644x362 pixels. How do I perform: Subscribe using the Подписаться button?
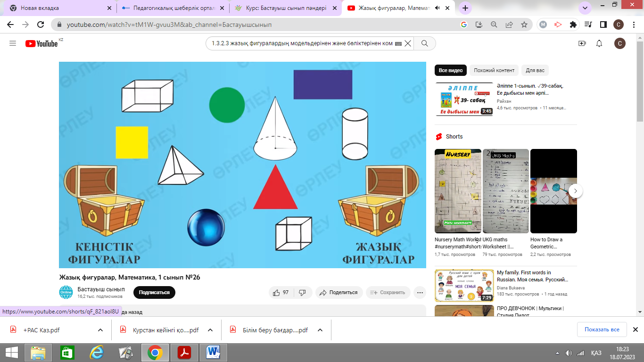pyautogui.click(x=154, y=293)
